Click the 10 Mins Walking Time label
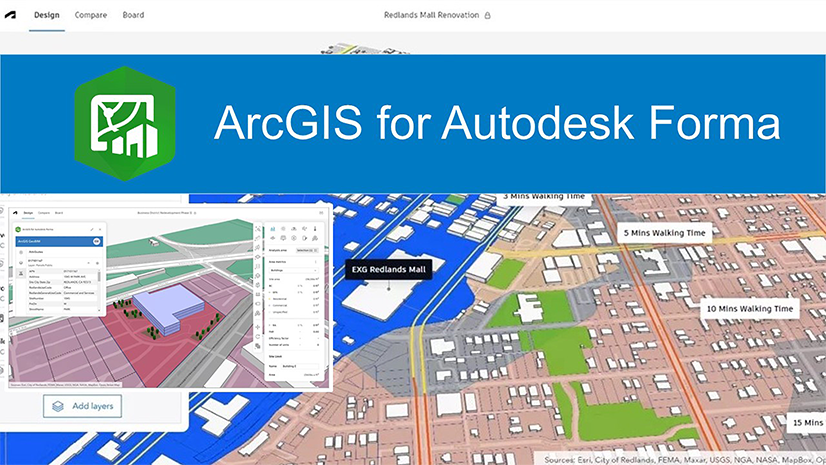The width and height of the screenshot is (826, 465). tap(750, 309)
